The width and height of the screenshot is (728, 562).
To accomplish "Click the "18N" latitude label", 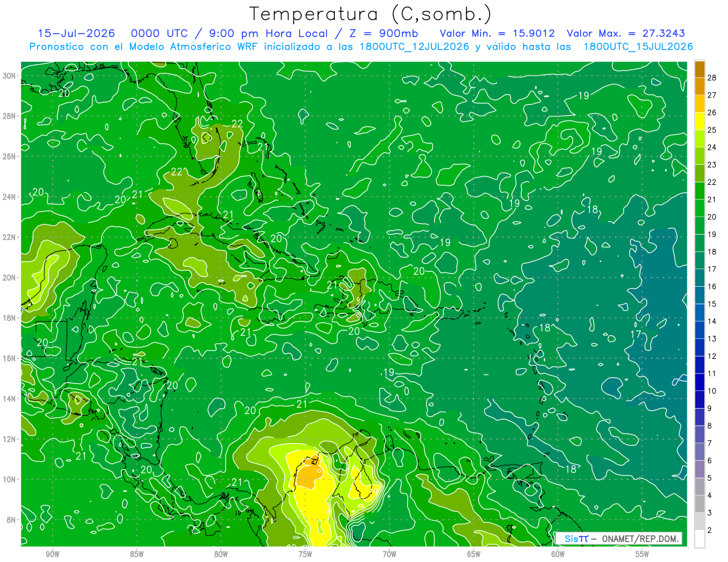I will [10, 318].
